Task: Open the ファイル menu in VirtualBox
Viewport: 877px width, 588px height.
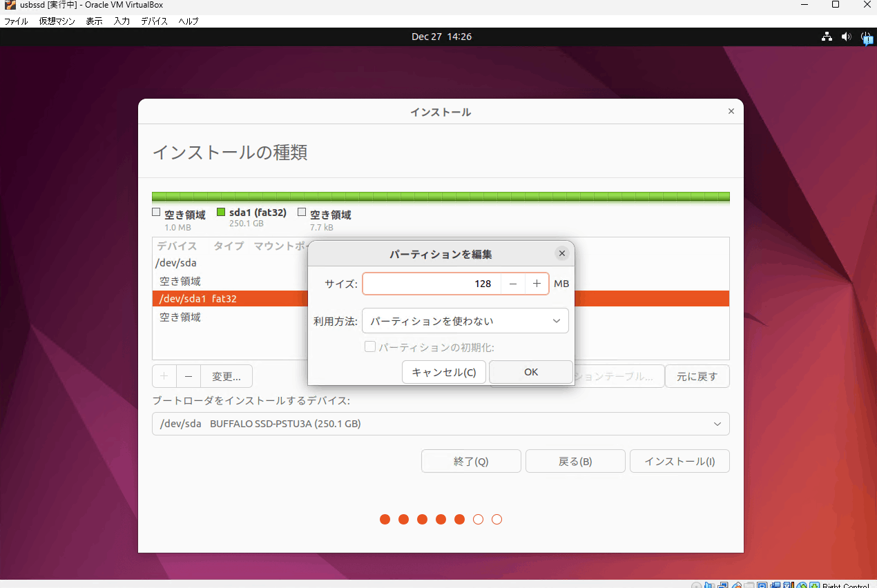Action: tap(16, 21)
